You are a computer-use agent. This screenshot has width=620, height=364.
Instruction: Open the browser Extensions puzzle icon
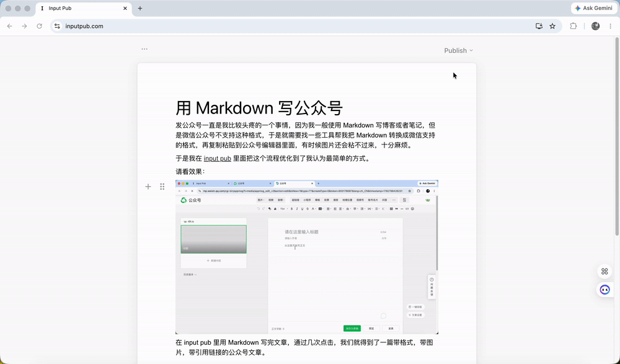click(x=573, y=26)
